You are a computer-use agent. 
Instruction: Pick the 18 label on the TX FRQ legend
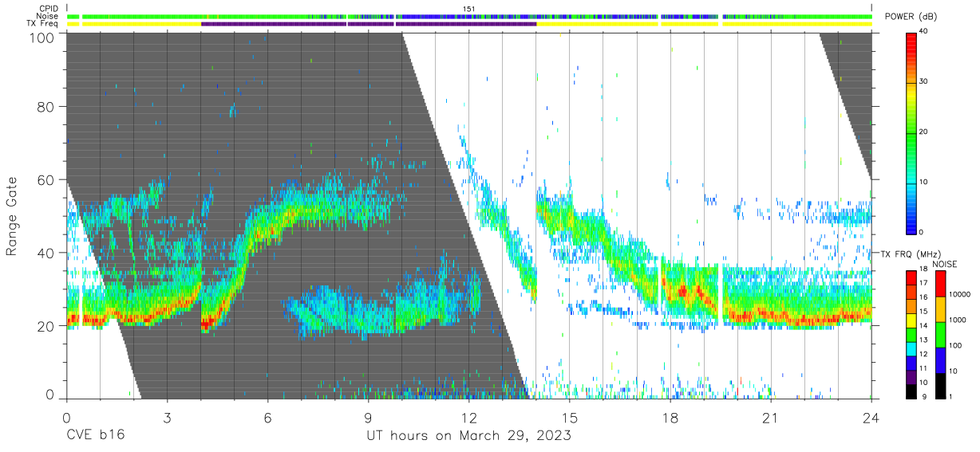pyautogui.click(x=923, y=269)
